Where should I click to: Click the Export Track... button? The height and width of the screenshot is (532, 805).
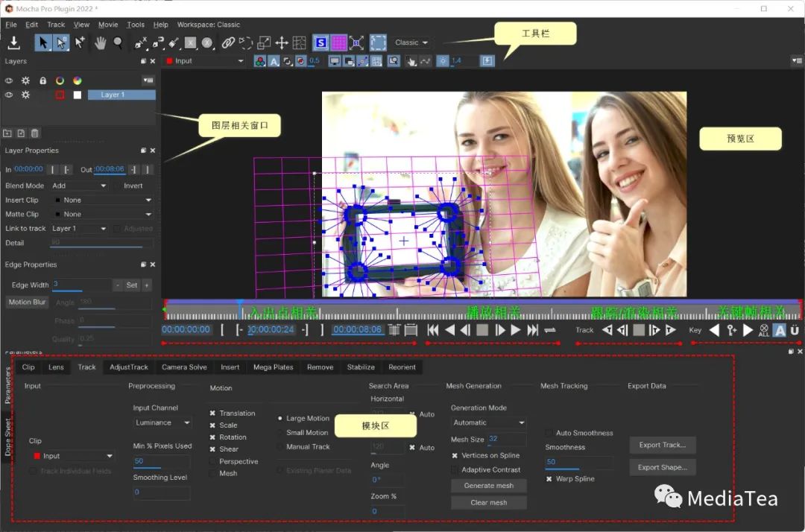coord(663,446)
